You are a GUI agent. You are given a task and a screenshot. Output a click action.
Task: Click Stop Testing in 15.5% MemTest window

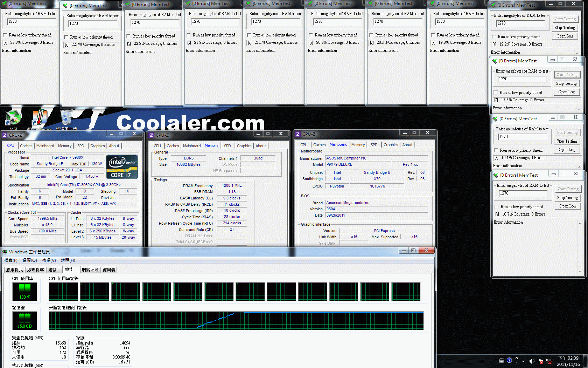click(x=566, y=83)
